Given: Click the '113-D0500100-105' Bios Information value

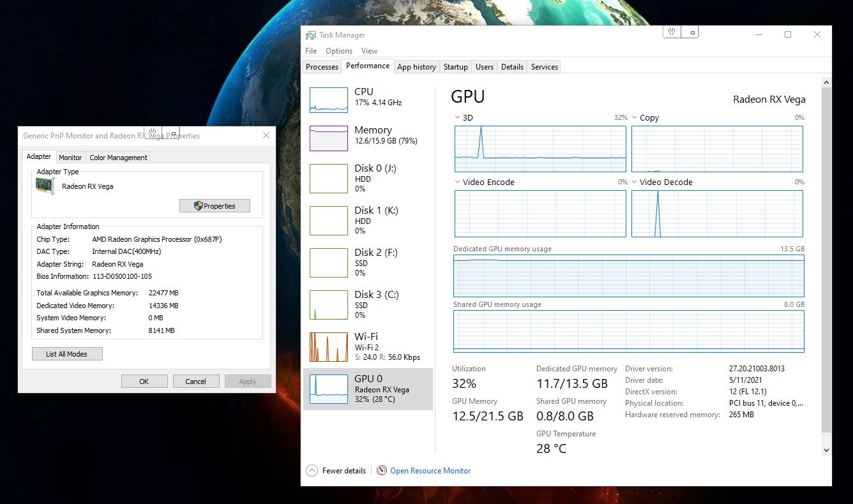Looking at the screenshot, I should click(x=122, y=276).
